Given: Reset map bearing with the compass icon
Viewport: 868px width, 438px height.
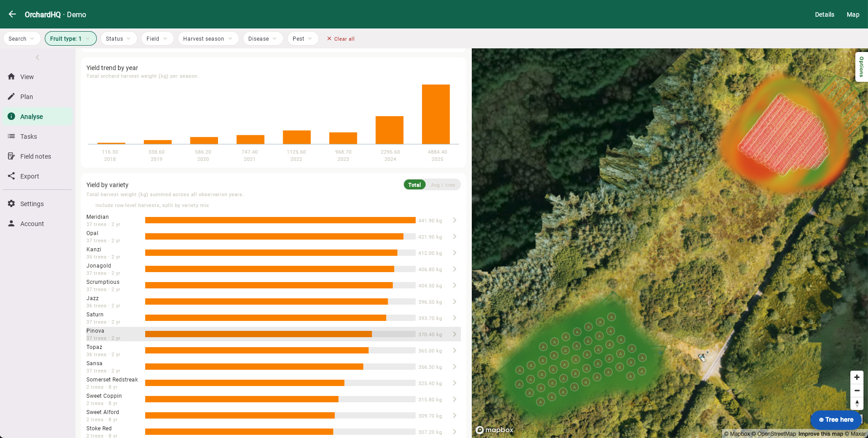Looking at the screenshot, I should [857, 404].
